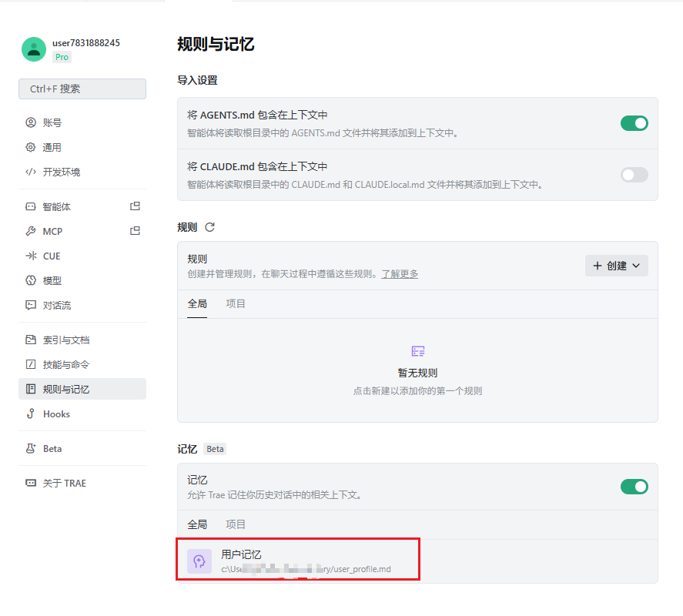683x616 pixels.
Task: Switch to 项目 tab under 规则
Action: (236, 304)
